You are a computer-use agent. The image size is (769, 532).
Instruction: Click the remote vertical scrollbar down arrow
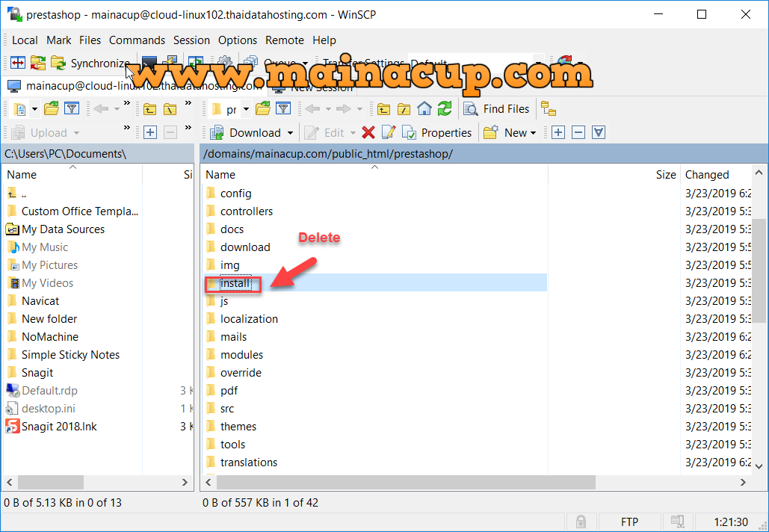[759, 466]
